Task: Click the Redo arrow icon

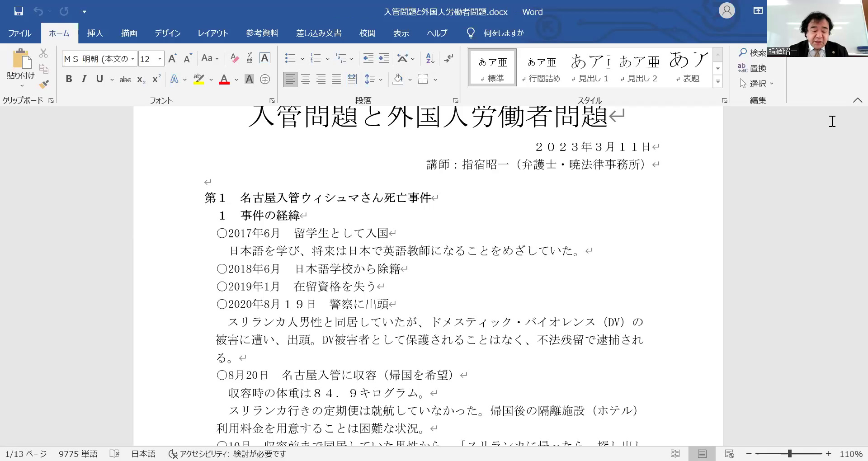Action: pyautogui.click(x=64, y=11)
